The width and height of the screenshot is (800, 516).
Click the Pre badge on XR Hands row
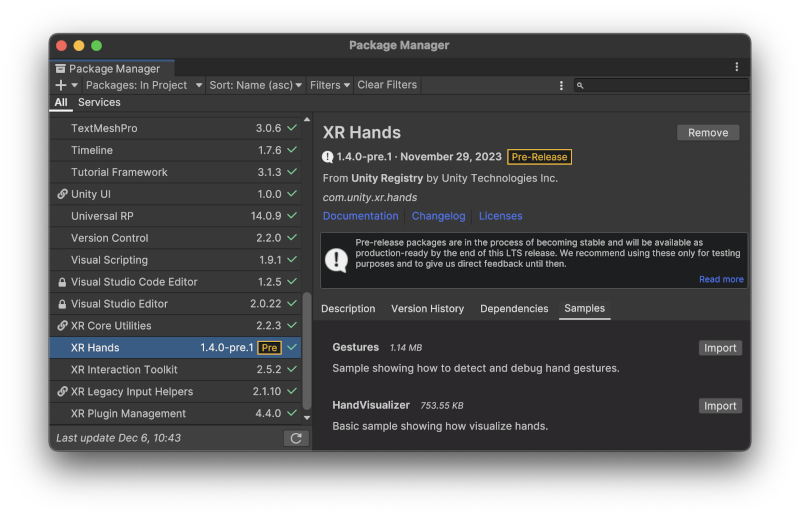(269, 348)
